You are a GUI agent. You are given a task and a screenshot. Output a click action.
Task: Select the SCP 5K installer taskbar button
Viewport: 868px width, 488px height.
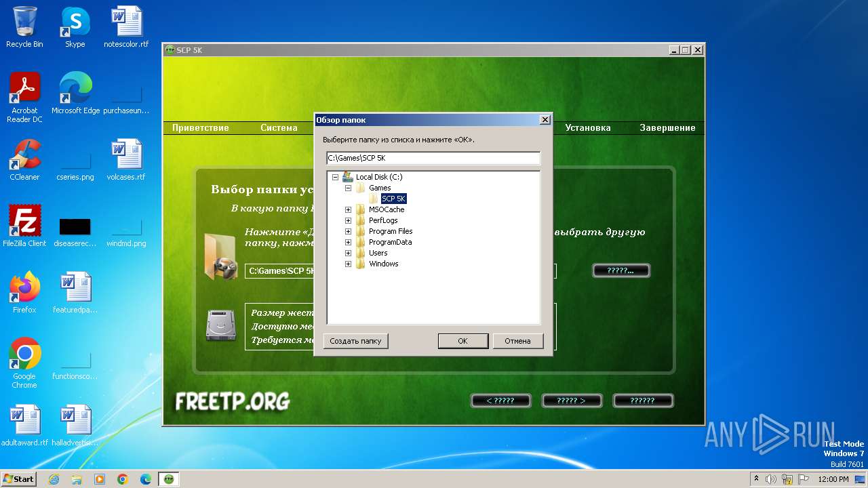[169, 479]
